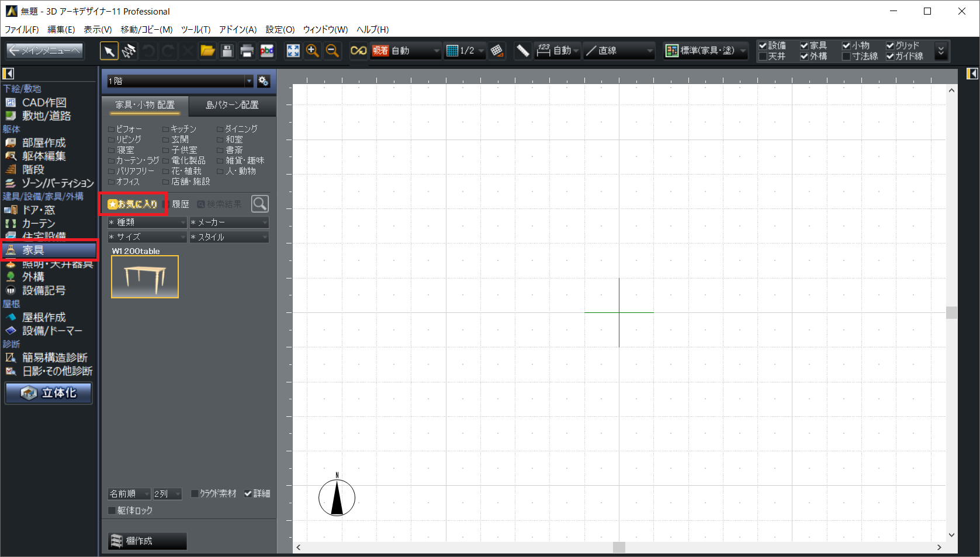Uncheck the グリッド checkbox
The width and height of the screenshot is (980, 557).
890,46
